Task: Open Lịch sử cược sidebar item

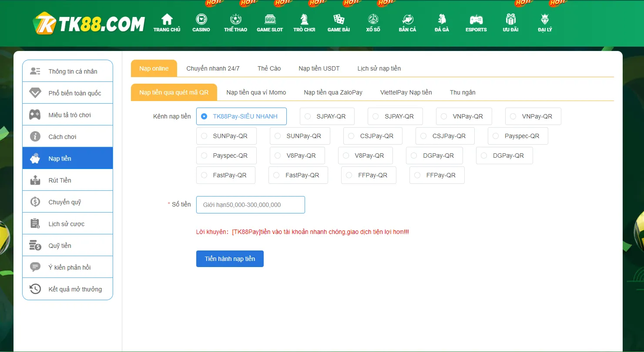Action: click(x=67, y=223)
